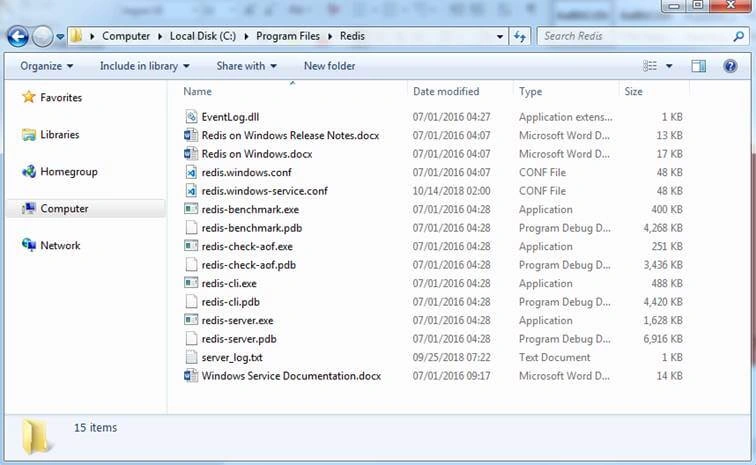Screen dimensions: 756x465
Task: Click the search magnifier icon
Action: click(x=738, y=36)
